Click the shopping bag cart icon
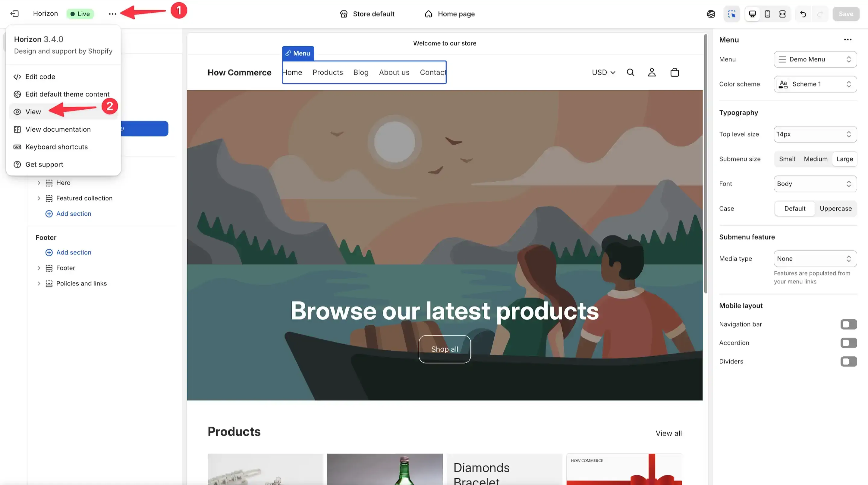The image size is (868, 485). click(675, 72)
